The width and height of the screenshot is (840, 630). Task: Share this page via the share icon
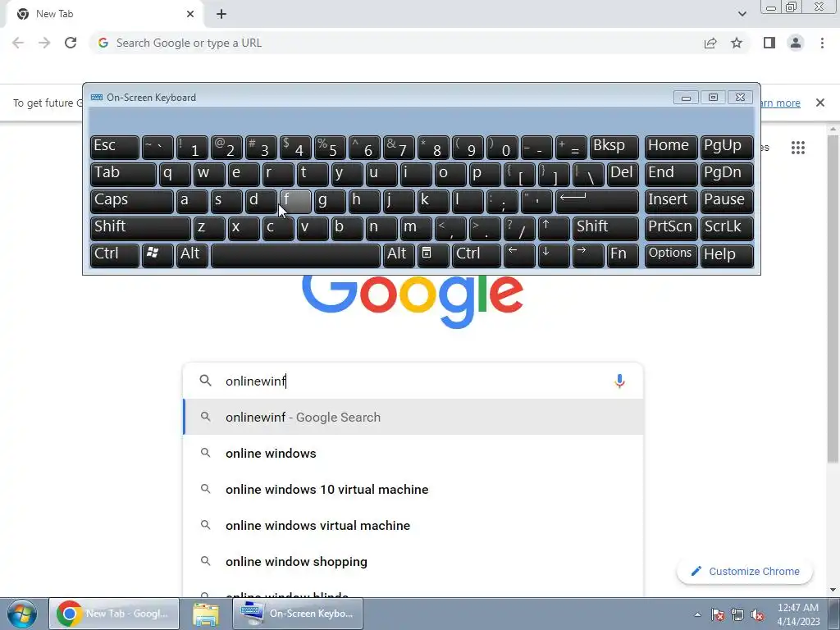710,43
